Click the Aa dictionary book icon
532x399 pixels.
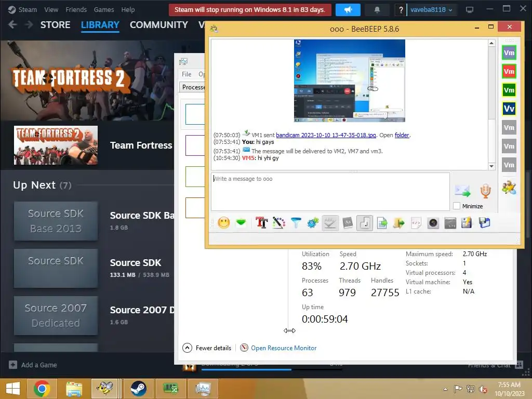[348, 223]
